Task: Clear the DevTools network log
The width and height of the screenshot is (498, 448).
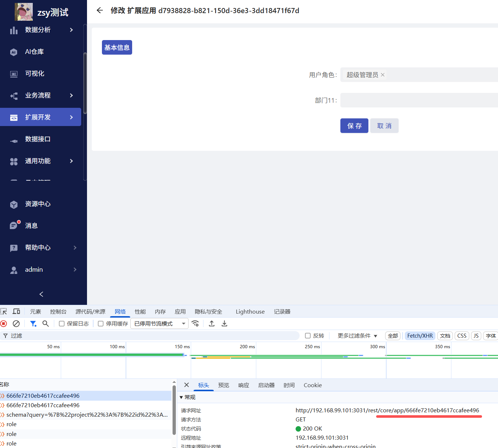Action: (16, 323)
